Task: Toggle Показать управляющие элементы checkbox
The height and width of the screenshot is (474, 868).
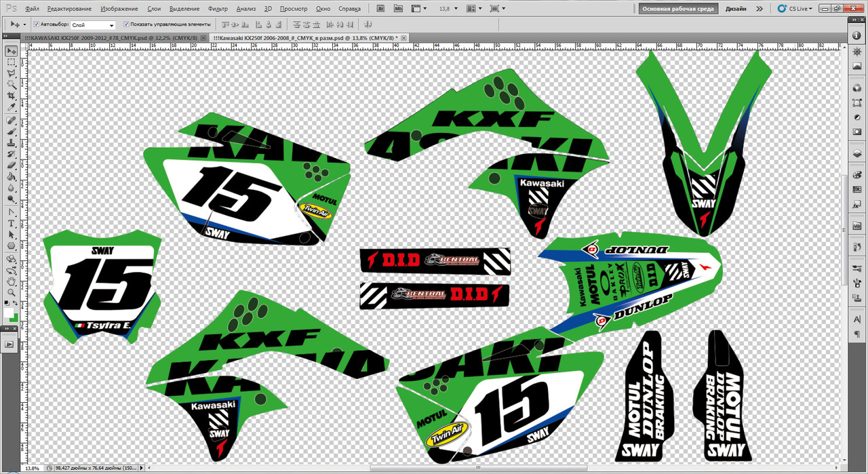Action: tap(126, 24)
